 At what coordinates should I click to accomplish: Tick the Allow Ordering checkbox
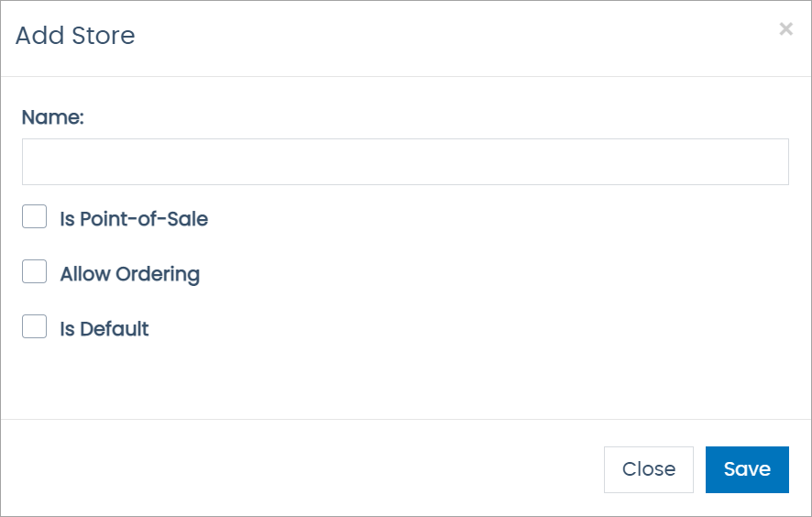click(35, 272)
